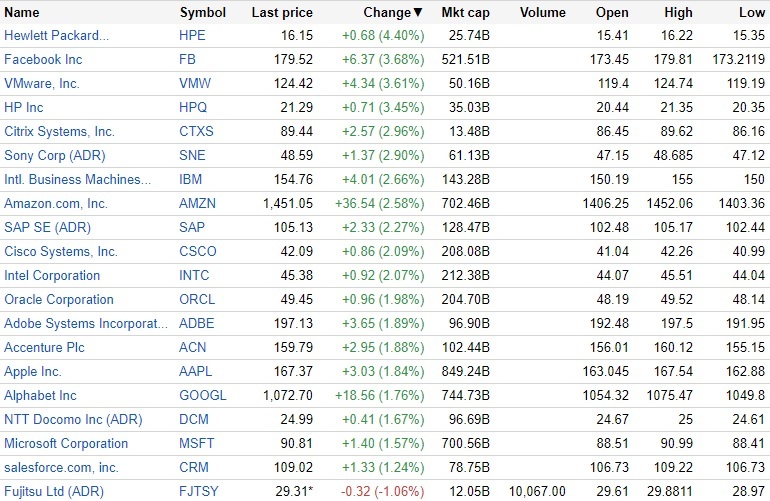The image size is (770, 501).
Task: Open salesforce.com, inc. link
Action: pyautogui.click(x=61, y=467)
